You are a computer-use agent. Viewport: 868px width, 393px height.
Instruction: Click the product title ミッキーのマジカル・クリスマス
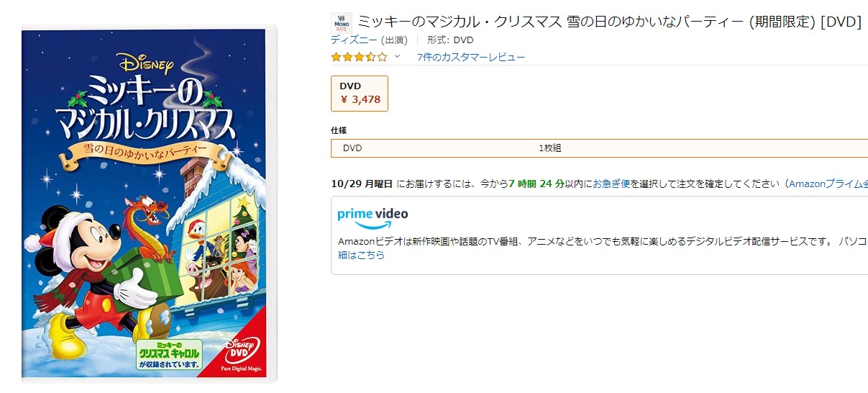pyautogui.click(x=609, y=22)
